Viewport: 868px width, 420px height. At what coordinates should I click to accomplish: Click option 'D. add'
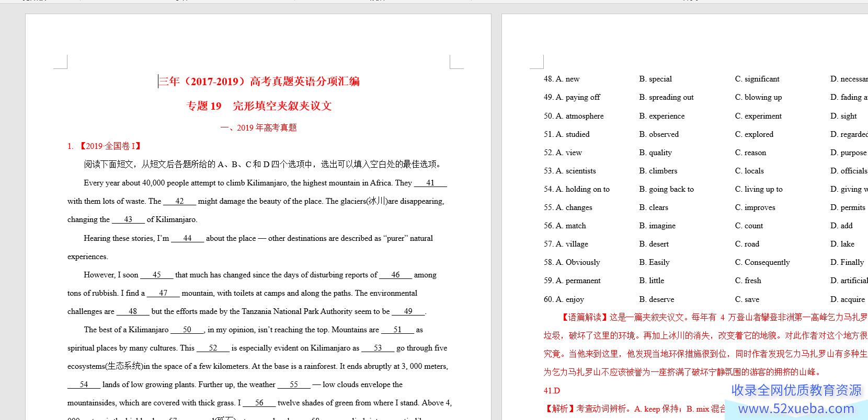841,226
